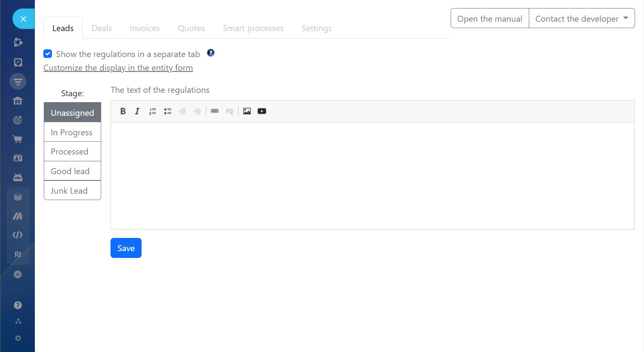Viewport: 644px width, 352px height.
Task: Expand more items with sidebar chevron
Action: coord(17,275)
